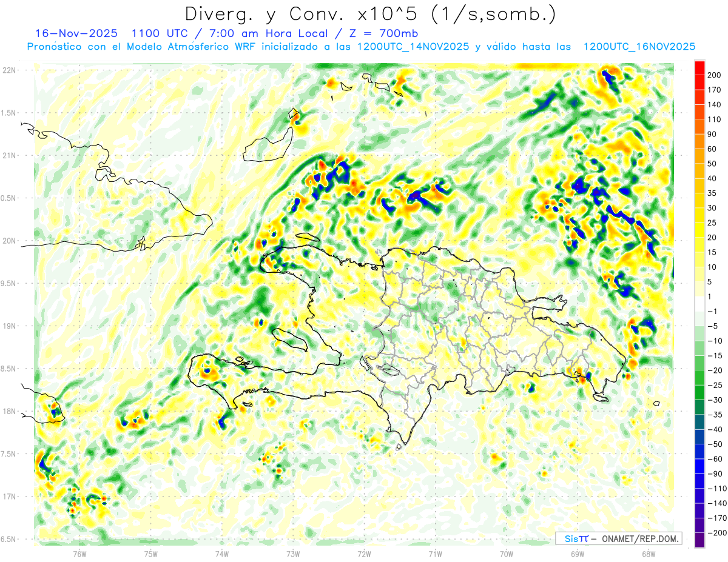Click the positive '200' color bar label
728x562 pixels.
coord(715,75)
